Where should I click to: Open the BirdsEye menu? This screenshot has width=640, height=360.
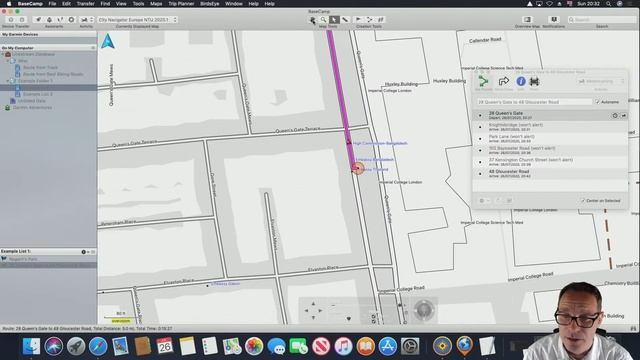(x=210, y=4)
